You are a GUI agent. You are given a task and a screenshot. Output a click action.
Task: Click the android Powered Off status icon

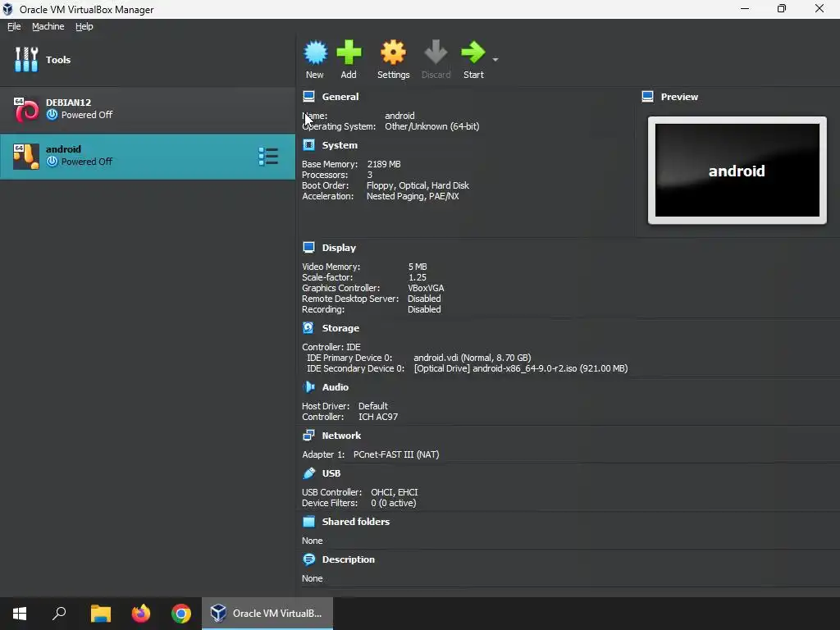pos(52,162)
